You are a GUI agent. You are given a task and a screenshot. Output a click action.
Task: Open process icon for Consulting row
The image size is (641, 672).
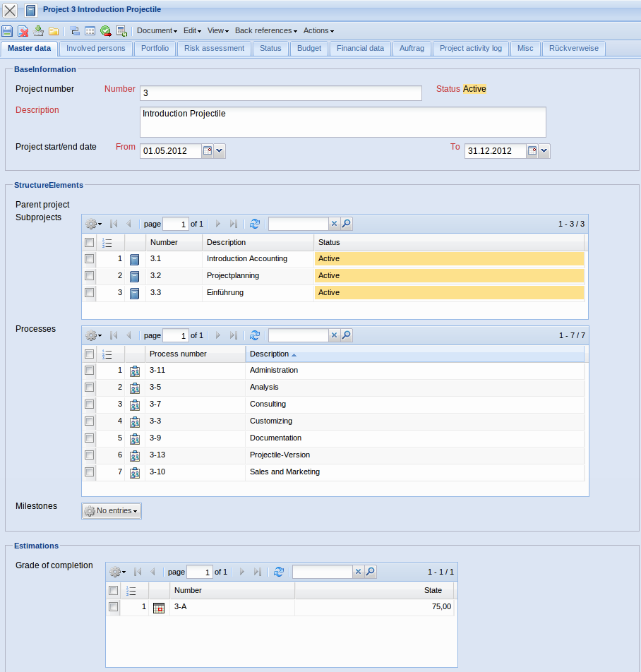point(135,404)
